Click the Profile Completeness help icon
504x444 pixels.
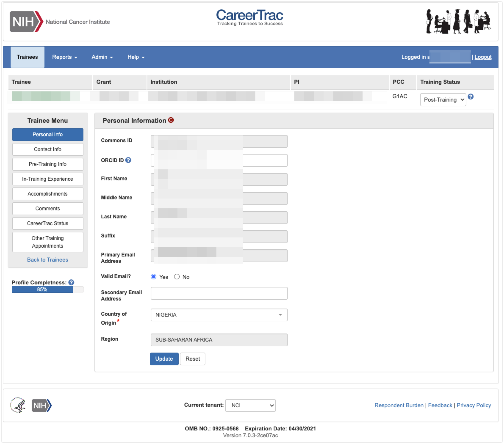click(71, 282)
